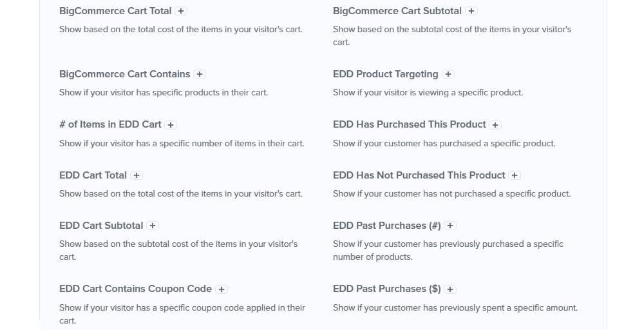Click plus icon beside EDD Cart Subtotal

click(x=153, y=226)
